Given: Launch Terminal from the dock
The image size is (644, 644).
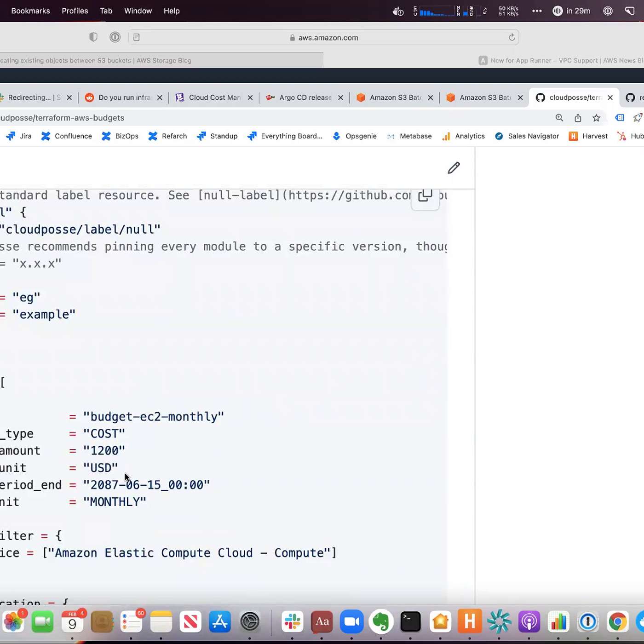Looking at the screenshot, I should click(x=410, y=622).
